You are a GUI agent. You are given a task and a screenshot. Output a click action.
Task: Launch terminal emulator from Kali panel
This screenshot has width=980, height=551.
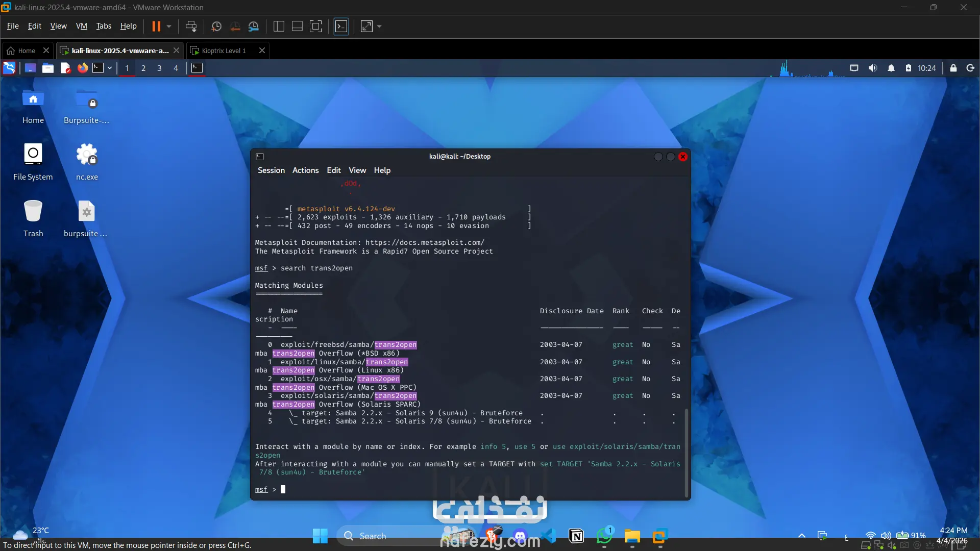(x=98, y=68)
